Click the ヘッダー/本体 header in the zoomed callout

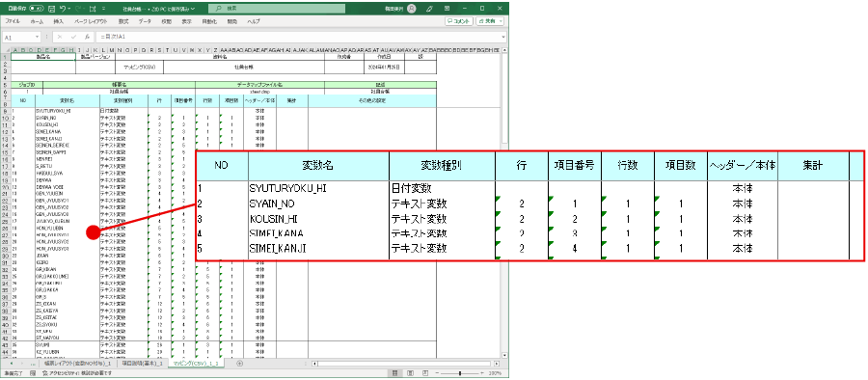tap(743, 166)
